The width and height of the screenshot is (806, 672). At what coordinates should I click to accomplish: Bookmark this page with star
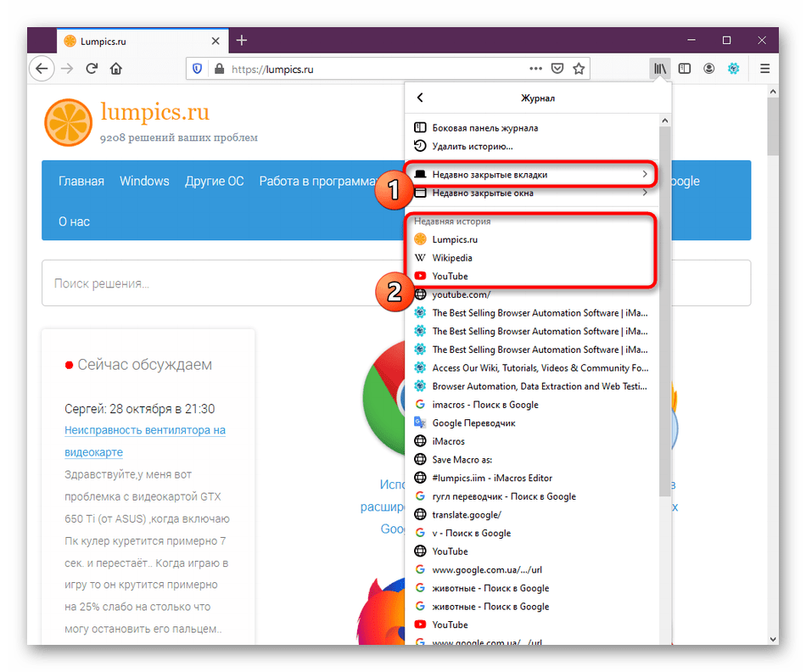click(579, 69)
